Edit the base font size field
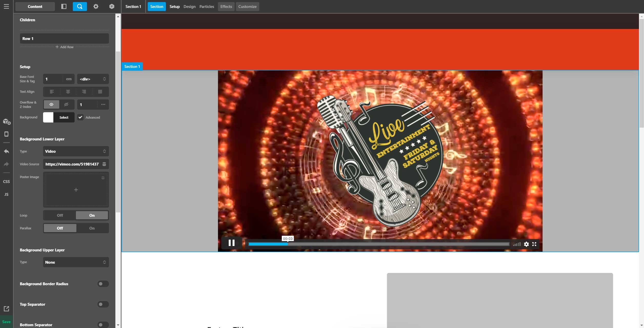644x328 pixels. coord(53,79)
